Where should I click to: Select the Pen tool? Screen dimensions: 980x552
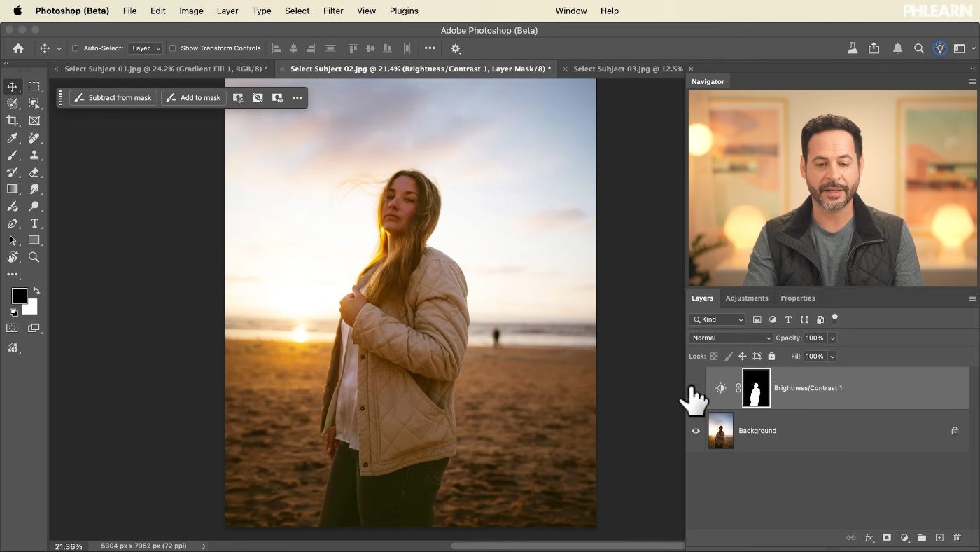point(13,223)
